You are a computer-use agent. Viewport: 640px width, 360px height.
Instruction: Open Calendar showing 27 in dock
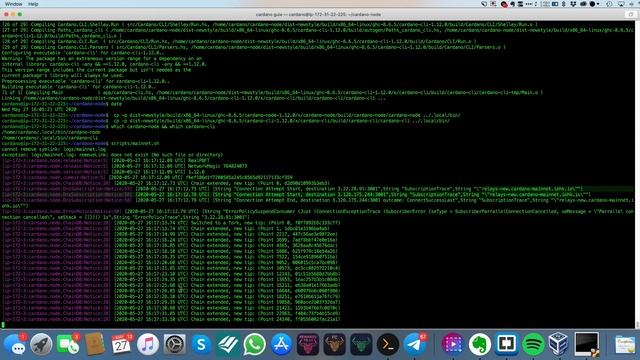tap(121, 344)
